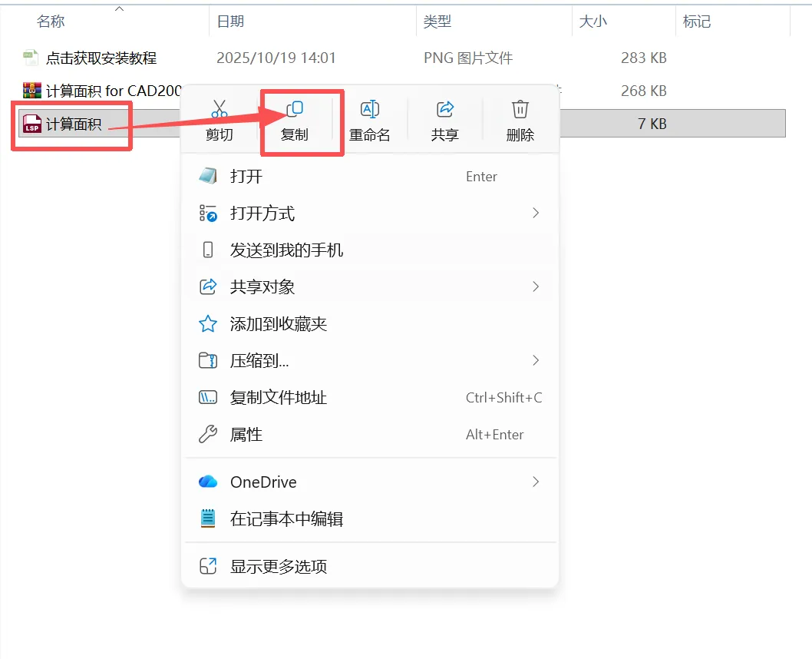Screen dimensions: 812x659
Task: Select the 打开 (Open) menu entry
Action: point(370,176)
